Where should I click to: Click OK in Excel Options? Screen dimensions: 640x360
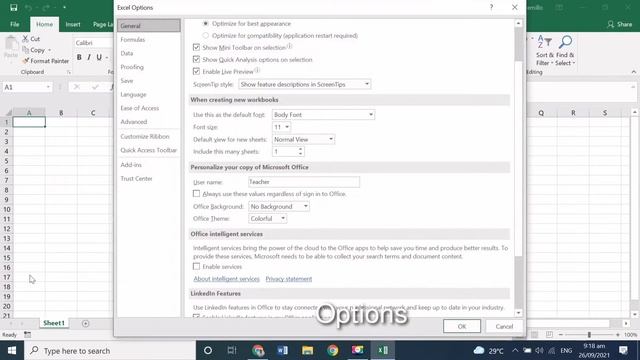tap(462, 326)
